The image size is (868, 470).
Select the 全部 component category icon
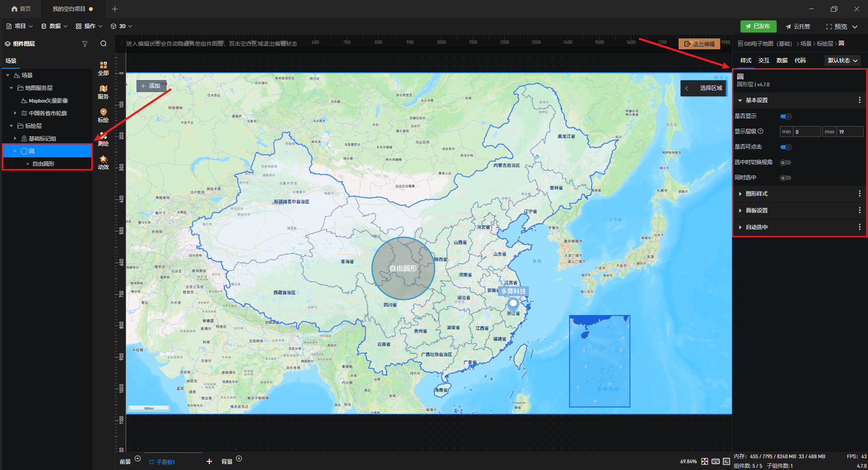104,68
